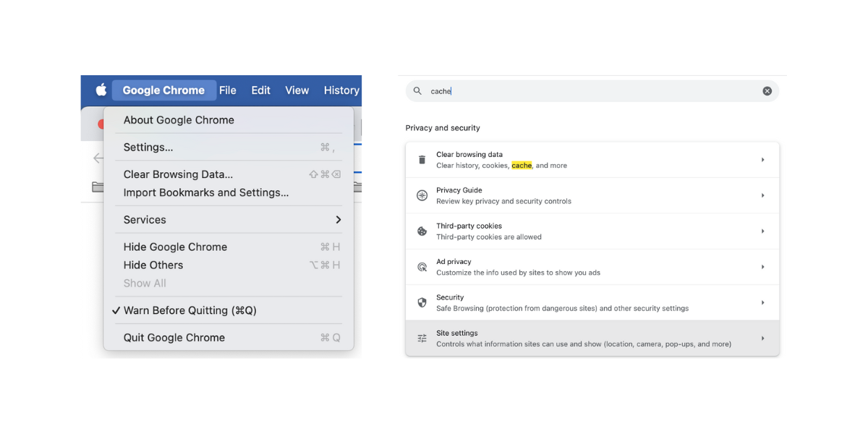The width and height of the screenshot is (868, 434).
Task: Click 'Customize the info used by sites' text
Action: pyautogui.click(x=518, y=273)
